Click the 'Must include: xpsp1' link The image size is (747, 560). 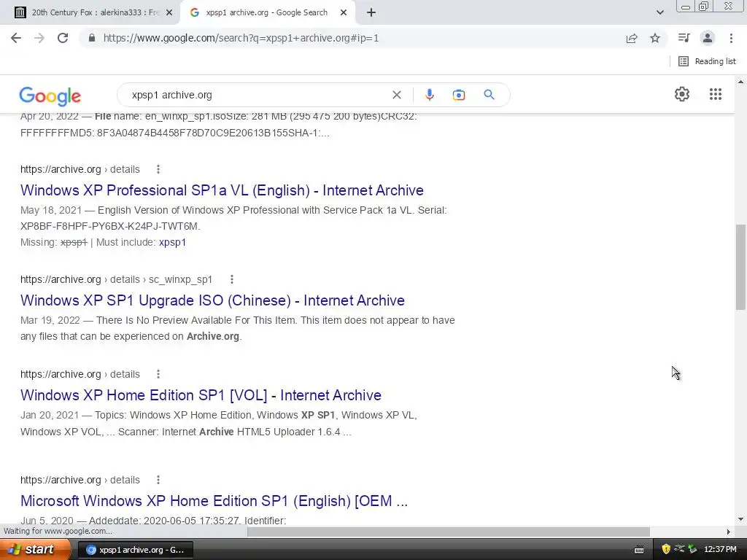(x=172, y=242)
